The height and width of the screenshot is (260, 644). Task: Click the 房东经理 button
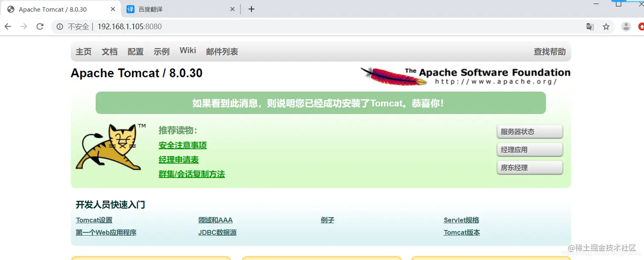tap(530, 167)
